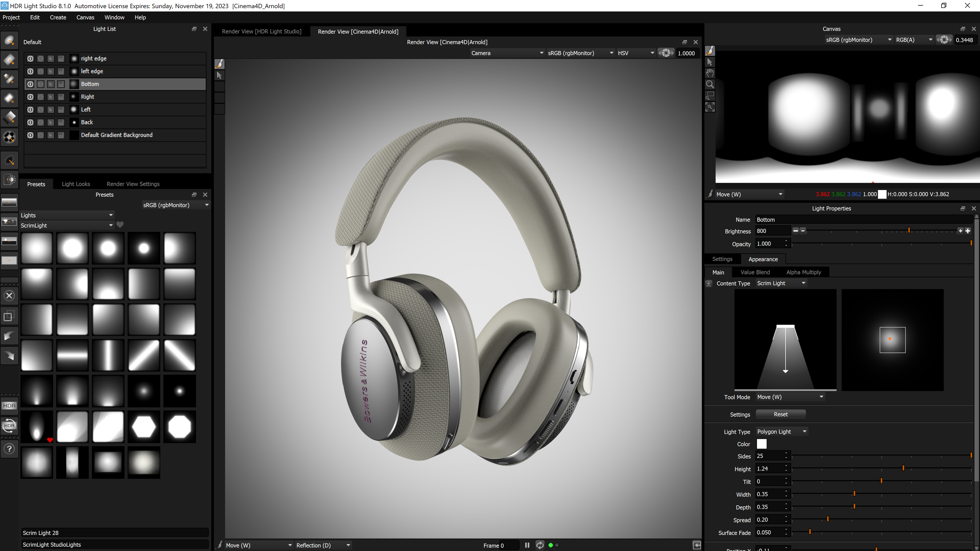Click the undo arrow icon in the left toolbar

tap(9, 336)
